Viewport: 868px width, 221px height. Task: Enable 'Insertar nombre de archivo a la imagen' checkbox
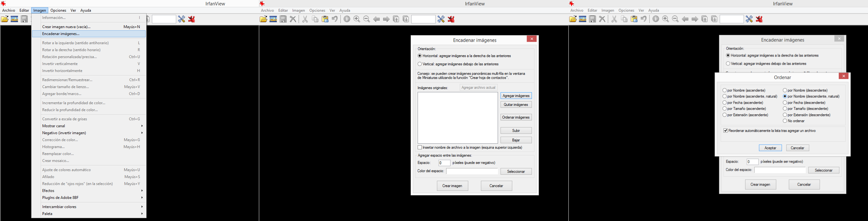pyautogui.click(x=420, y=147)
